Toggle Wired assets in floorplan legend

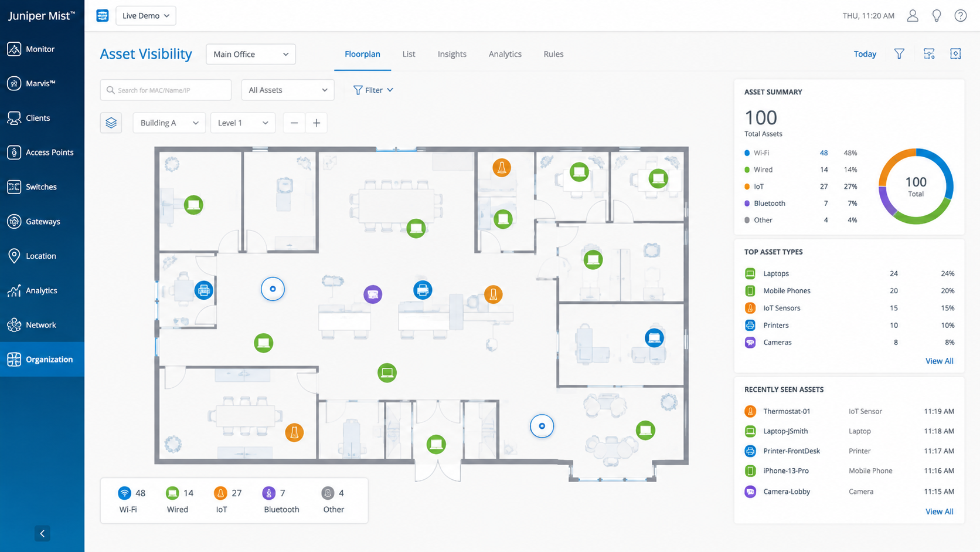(x=179, y=500)
